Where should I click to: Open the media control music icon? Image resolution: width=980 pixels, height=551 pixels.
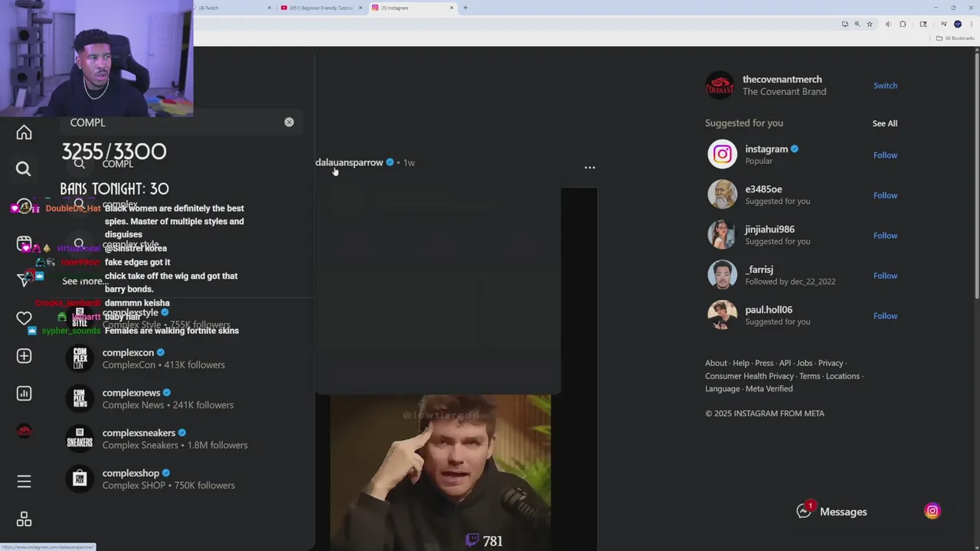(x=943, y=24)
